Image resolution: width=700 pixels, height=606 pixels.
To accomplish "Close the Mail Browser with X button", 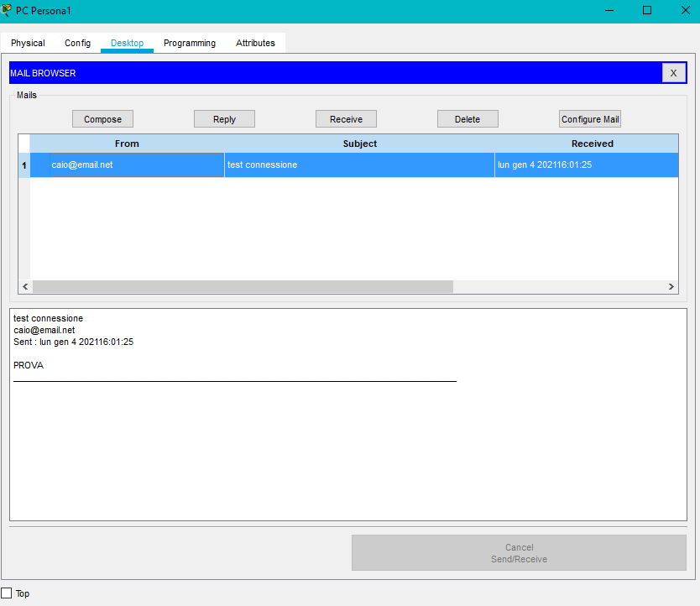I will (673, 73).
